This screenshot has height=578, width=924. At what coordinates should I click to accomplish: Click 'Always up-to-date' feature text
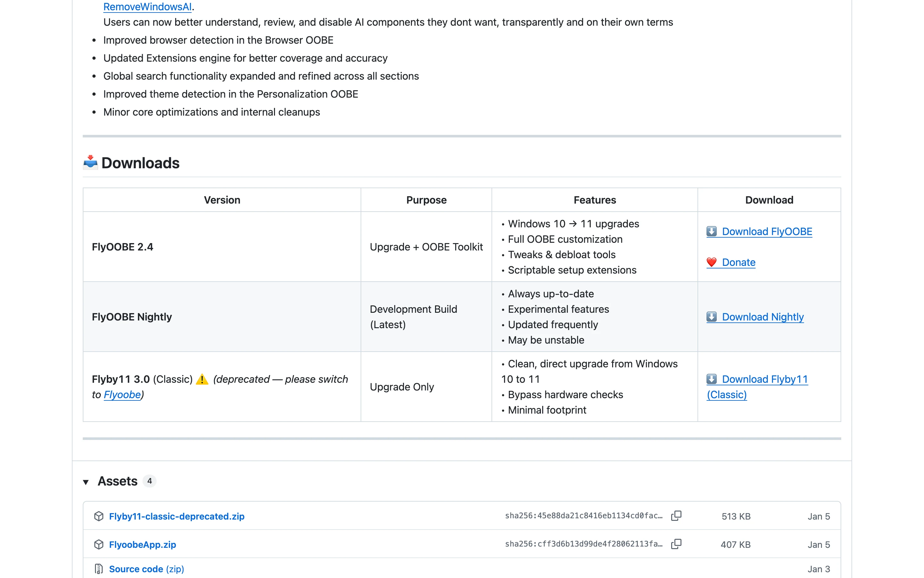click(551, 294)
